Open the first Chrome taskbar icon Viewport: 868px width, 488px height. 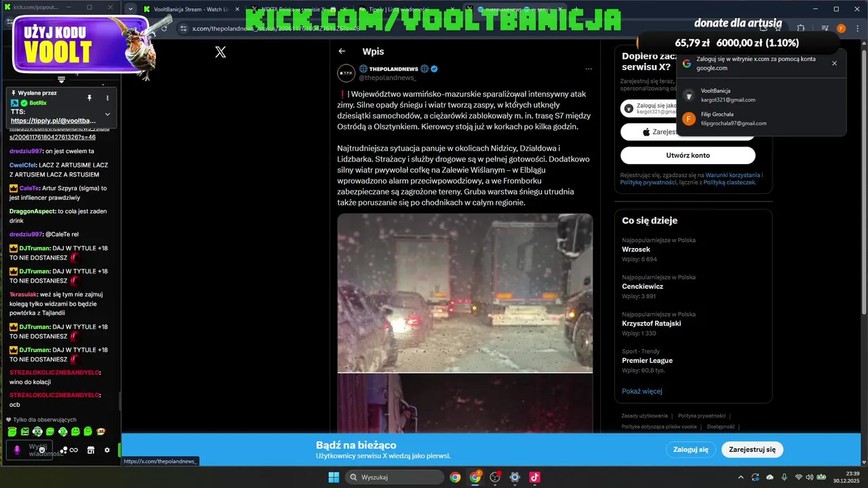(455, 477)
